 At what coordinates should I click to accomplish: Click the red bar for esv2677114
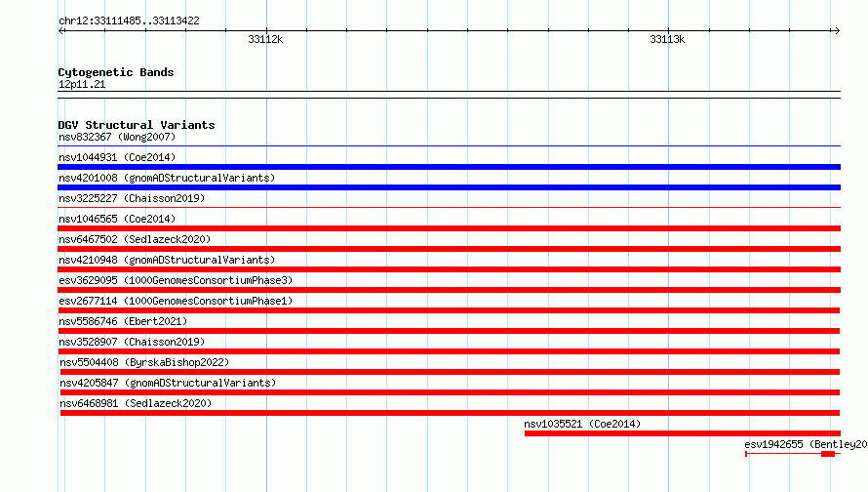click(x=449, y=310)
